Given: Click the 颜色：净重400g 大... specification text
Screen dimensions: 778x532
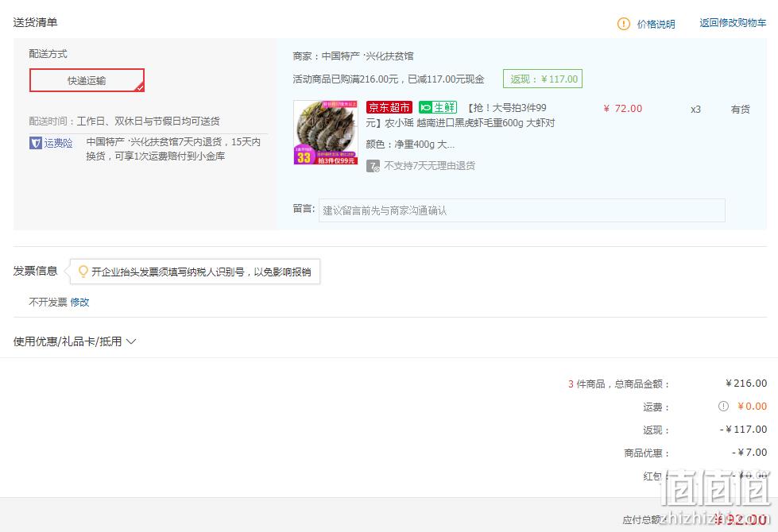Looking at the screenshot, I should tap(410, 145).
